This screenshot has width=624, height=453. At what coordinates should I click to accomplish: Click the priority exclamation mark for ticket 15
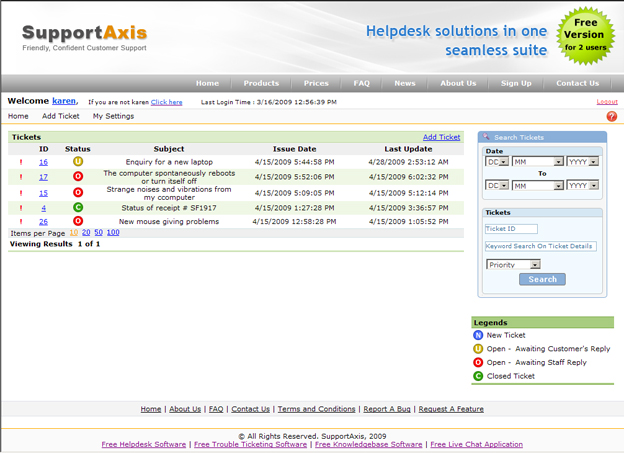(21, 193)
